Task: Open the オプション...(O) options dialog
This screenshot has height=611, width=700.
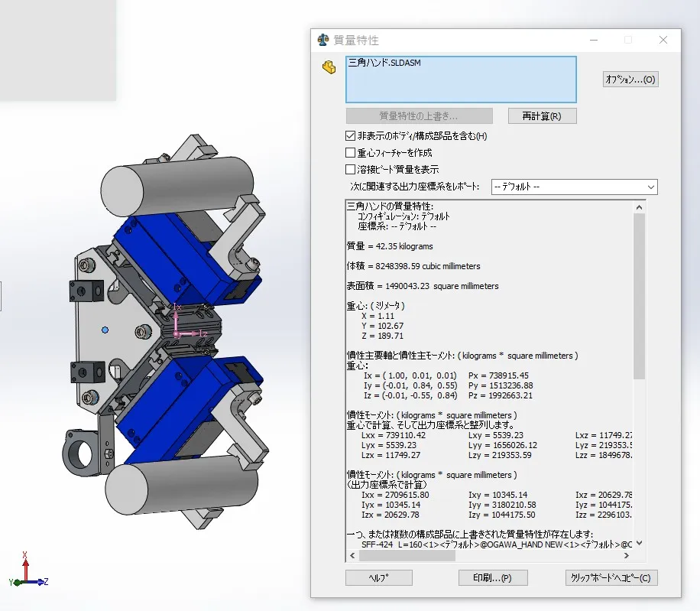Action: point(630,80)
